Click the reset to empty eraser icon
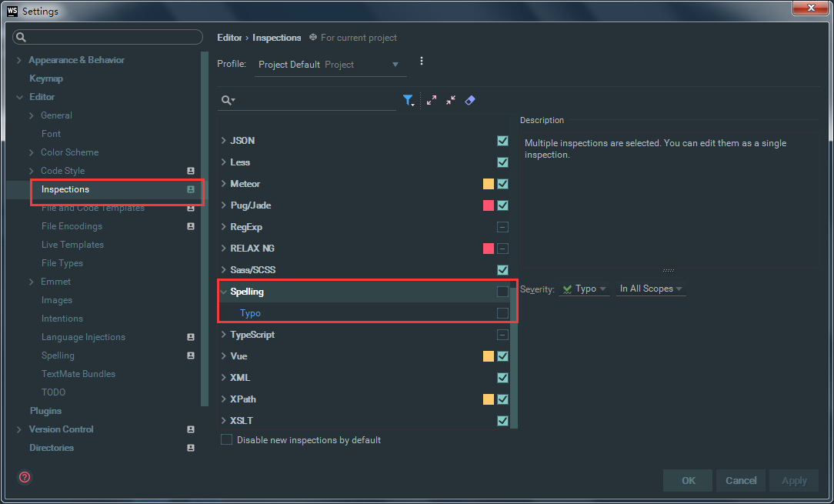This screenshot has width=834, height=504. pos(469,100)
